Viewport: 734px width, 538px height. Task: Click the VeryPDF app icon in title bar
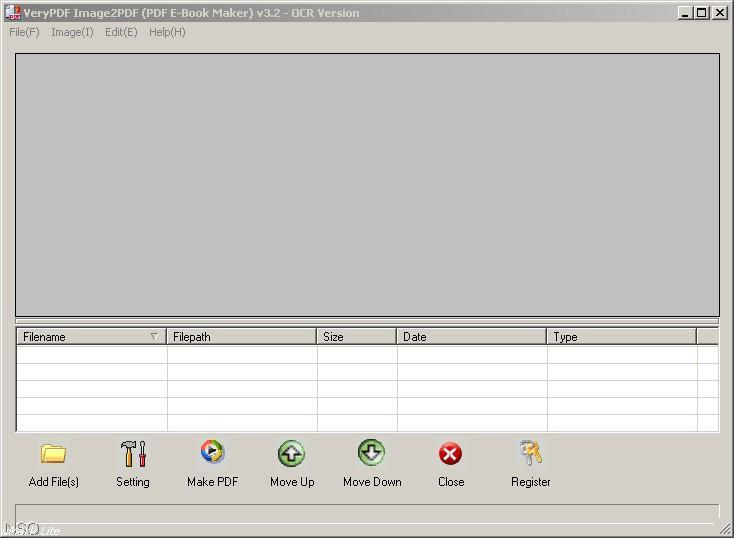point(13,12)
